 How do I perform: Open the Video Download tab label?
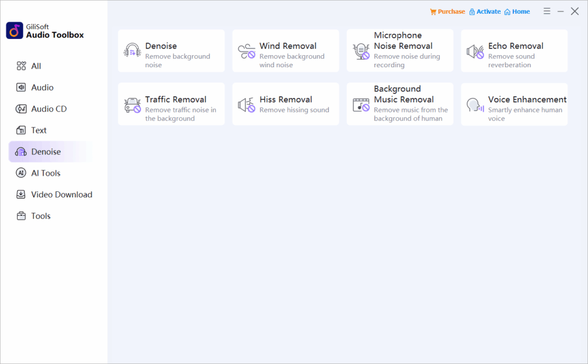61,194
